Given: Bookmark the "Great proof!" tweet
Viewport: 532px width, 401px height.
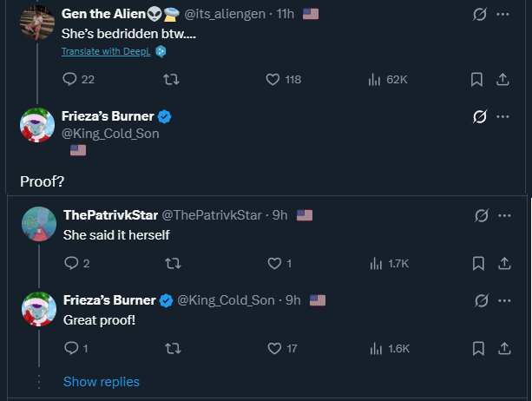Looking at the screenshot, I should pos(477,348).
